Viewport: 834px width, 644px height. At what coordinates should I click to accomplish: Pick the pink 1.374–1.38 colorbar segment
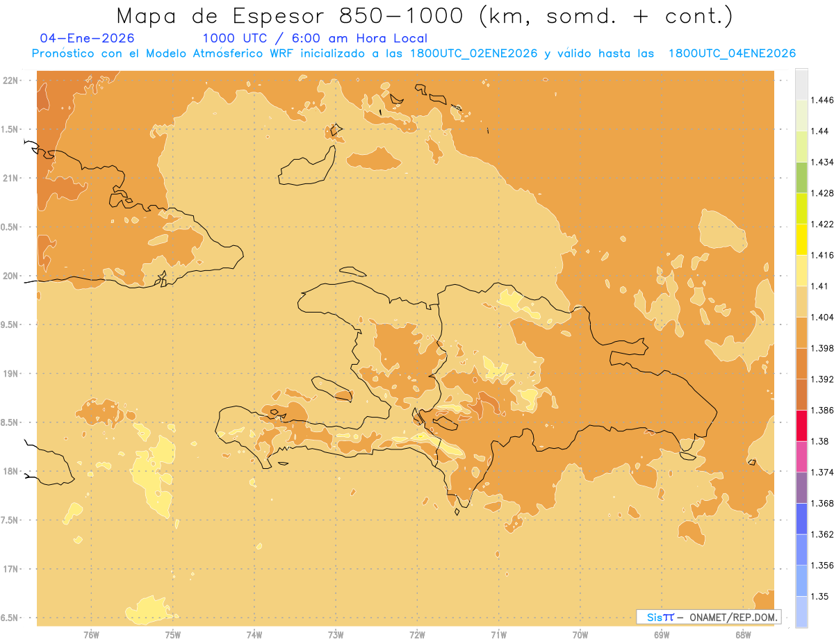(801, 456)
